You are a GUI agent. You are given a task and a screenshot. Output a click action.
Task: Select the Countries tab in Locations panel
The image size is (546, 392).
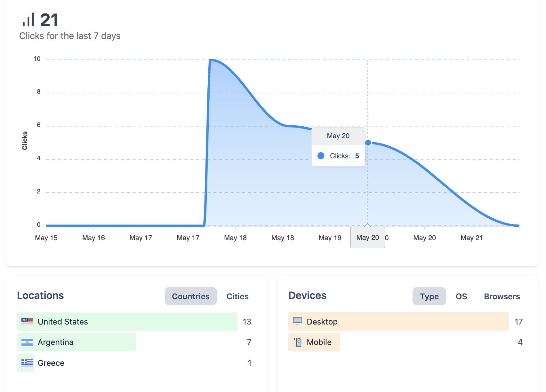(190, 296)
